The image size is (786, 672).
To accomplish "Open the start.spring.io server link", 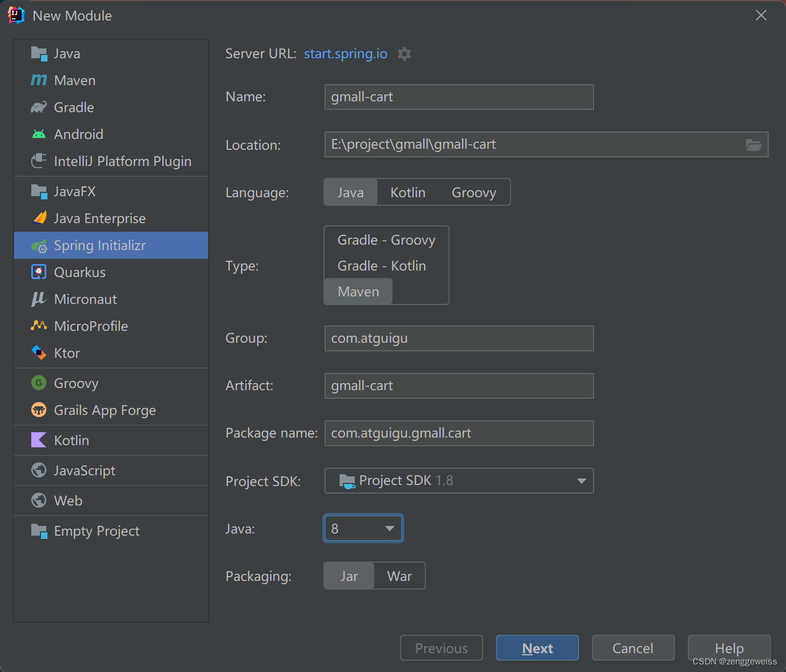I will (346, 54).
